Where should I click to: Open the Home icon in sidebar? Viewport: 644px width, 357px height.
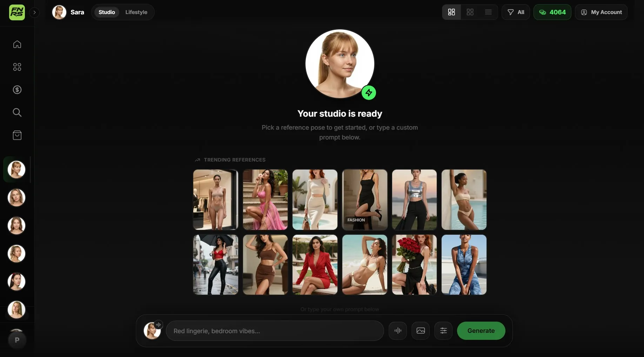[x=17, y=44]
